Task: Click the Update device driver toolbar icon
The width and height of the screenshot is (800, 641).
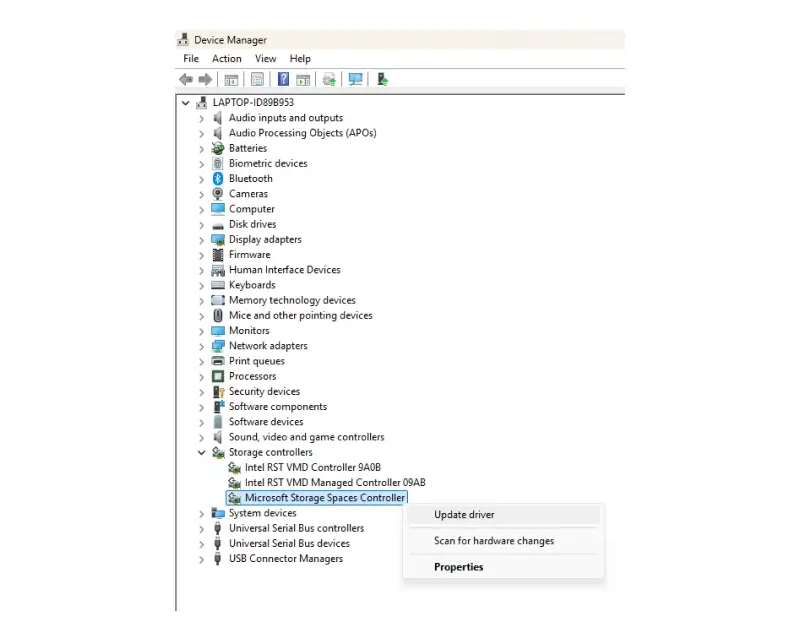Action: 329,80
